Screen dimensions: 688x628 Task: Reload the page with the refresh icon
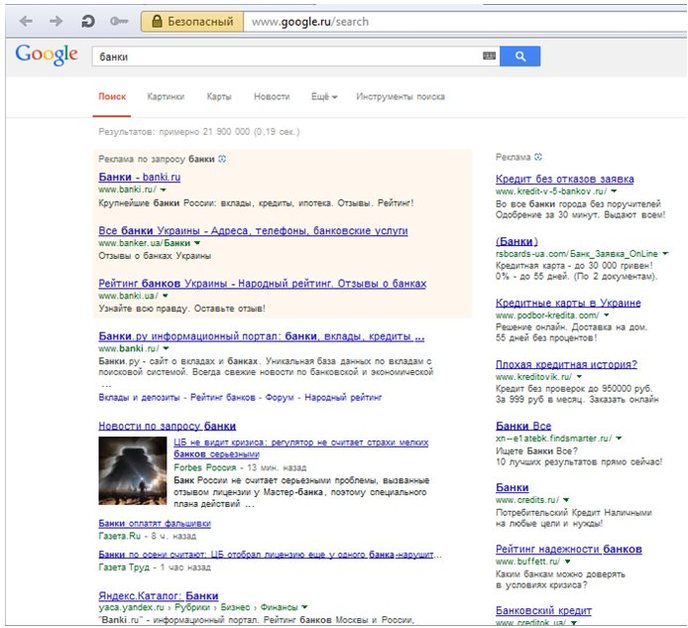click(x=88, y=21)
